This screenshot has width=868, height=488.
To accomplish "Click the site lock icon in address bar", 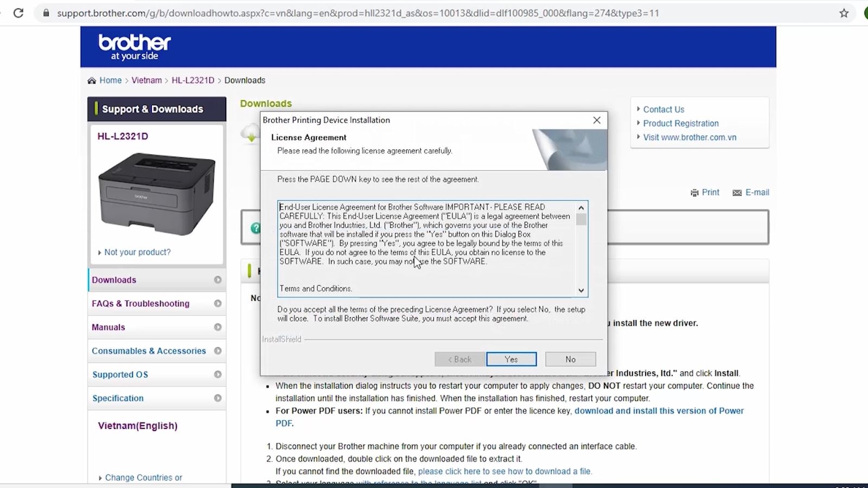I will click(x=46, y=13).
